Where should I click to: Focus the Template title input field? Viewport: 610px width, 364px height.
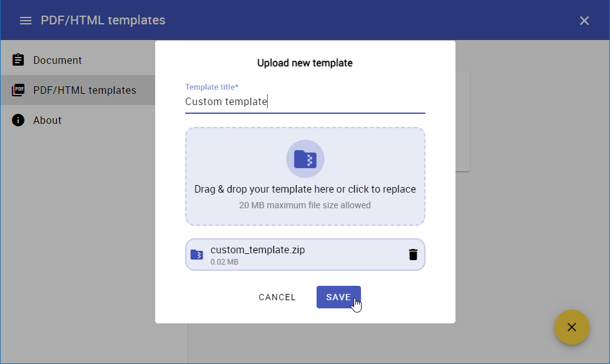coord(305,101)
